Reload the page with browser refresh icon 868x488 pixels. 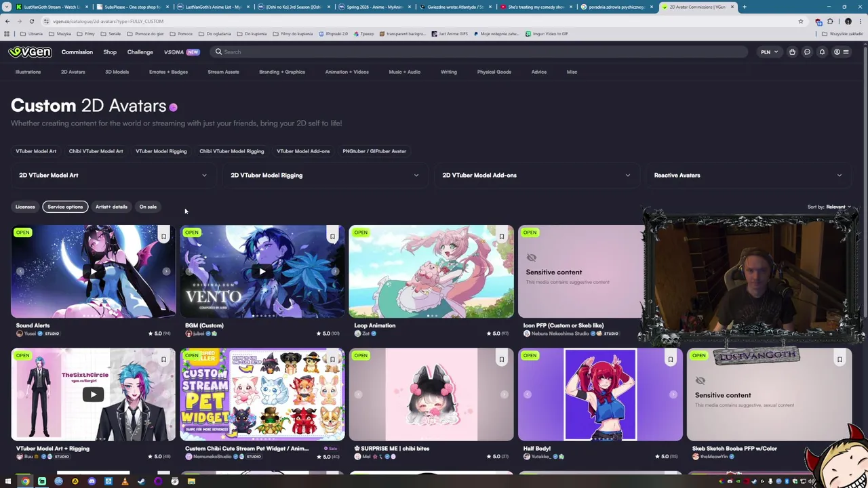32,21
